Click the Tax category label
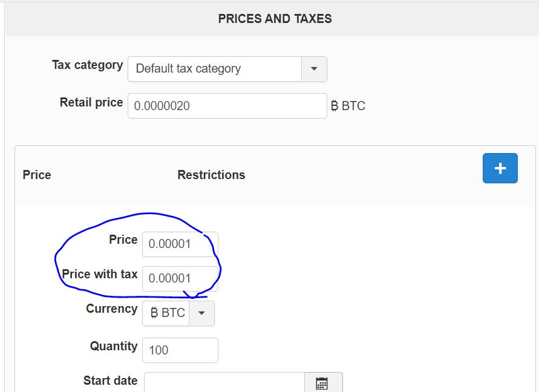 (87, 65)
